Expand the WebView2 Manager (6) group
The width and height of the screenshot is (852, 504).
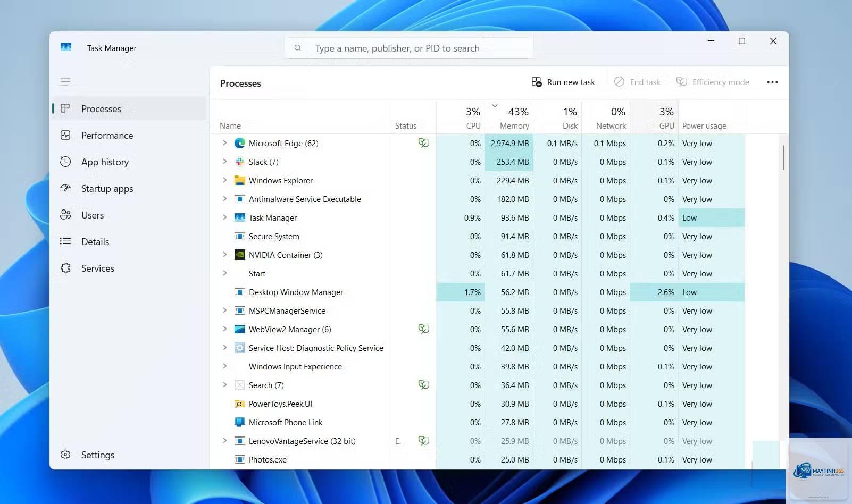[x=224, y=329]
